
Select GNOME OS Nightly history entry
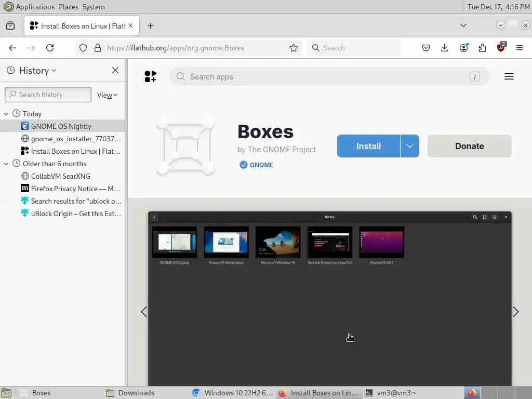(62, 126)
